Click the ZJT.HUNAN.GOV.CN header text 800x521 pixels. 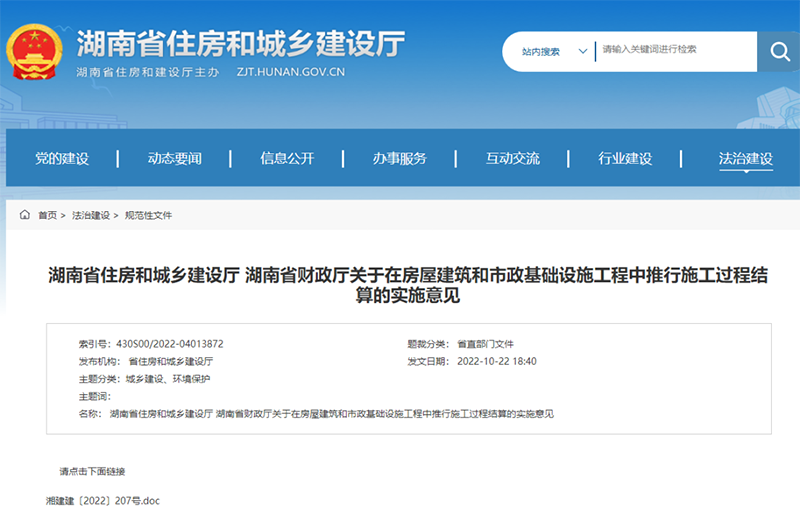pyautogui.click(x=291, y=73)
